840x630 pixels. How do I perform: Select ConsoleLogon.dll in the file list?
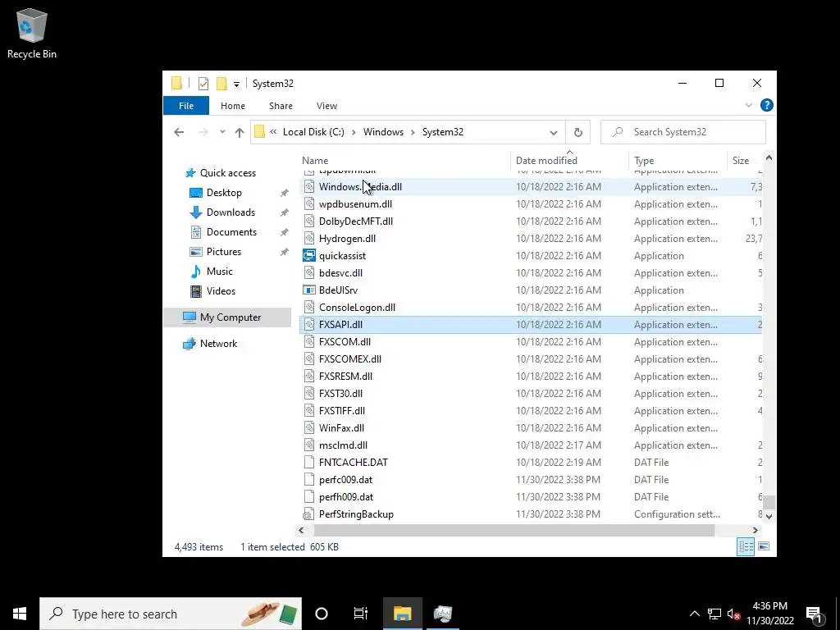[357, 308]
